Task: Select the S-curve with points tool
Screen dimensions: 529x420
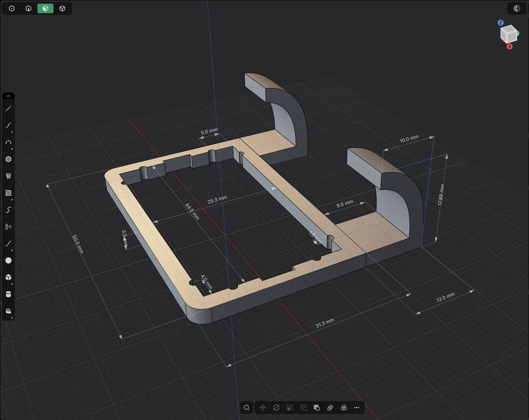Action: [9, 210]
